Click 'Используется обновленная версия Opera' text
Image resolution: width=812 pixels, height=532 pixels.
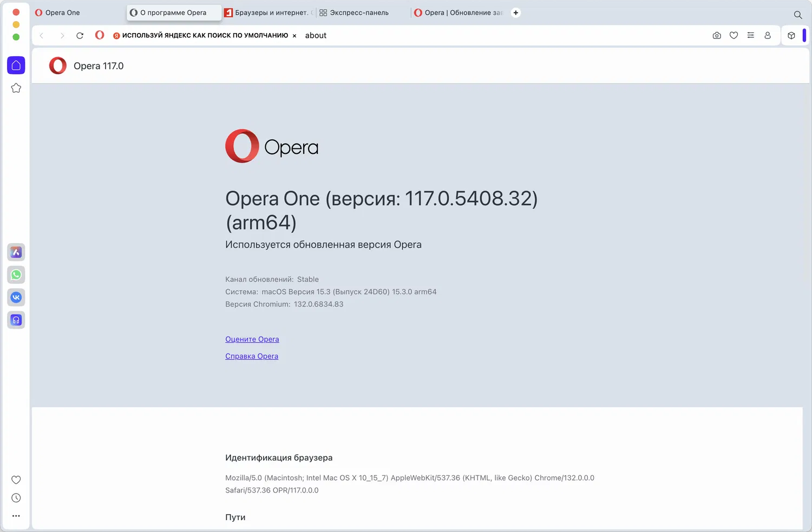(323, 244)
